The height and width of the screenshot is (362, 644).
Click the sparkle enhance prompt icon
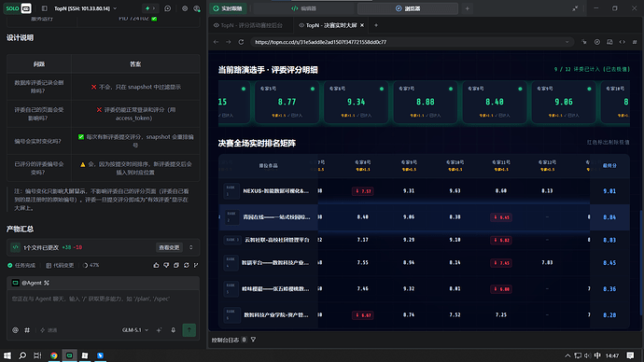point(159,330)
